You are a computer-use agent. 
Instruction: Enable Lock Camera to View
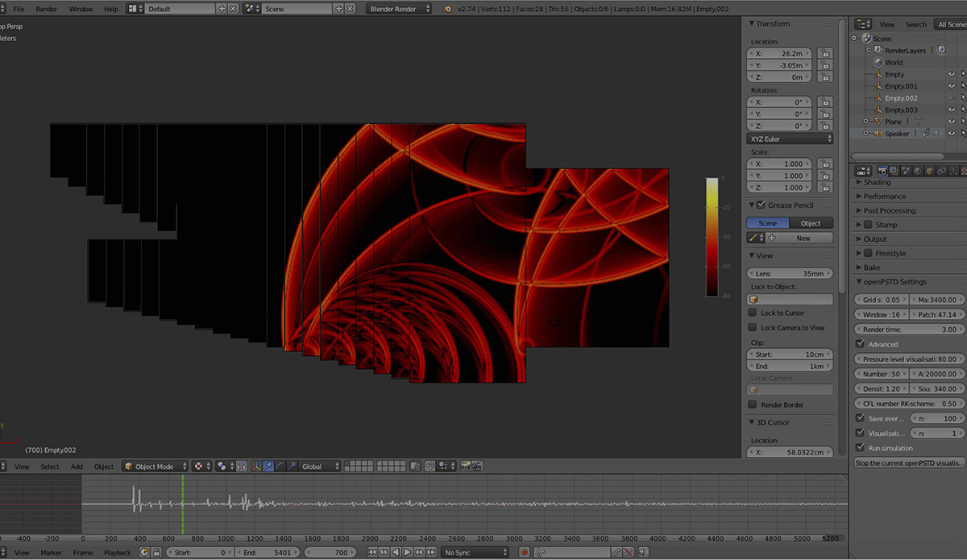(x=753, y=328)
